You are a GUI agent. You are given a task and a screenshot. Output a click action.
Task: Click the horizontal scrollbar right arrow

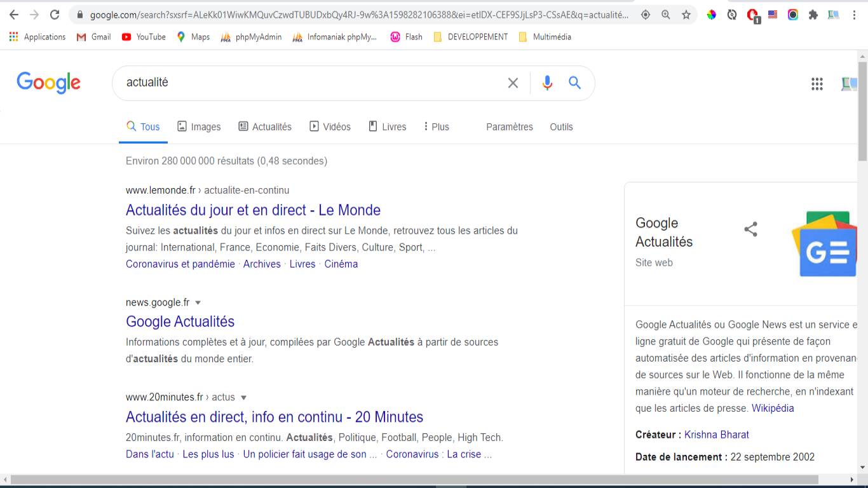[852, 479]
